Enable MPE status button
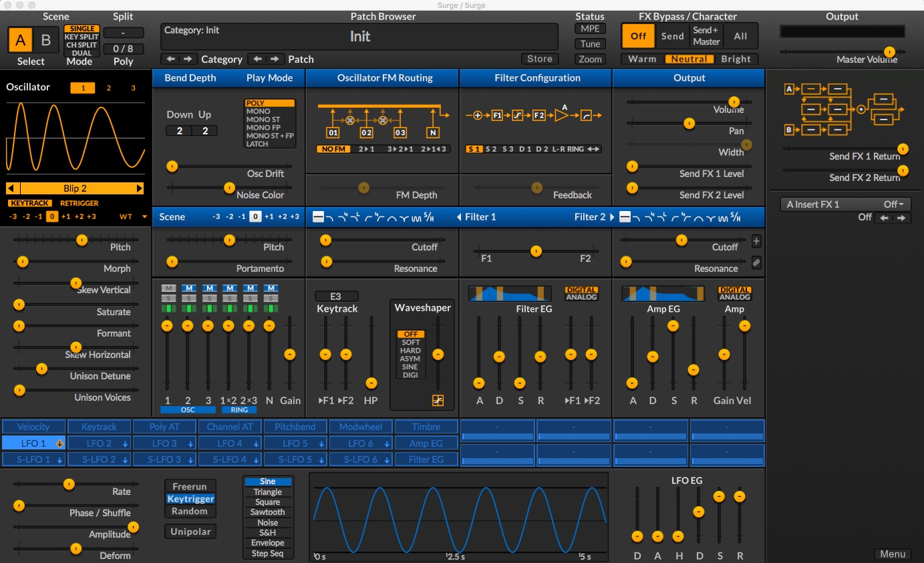 coord(590,29)
